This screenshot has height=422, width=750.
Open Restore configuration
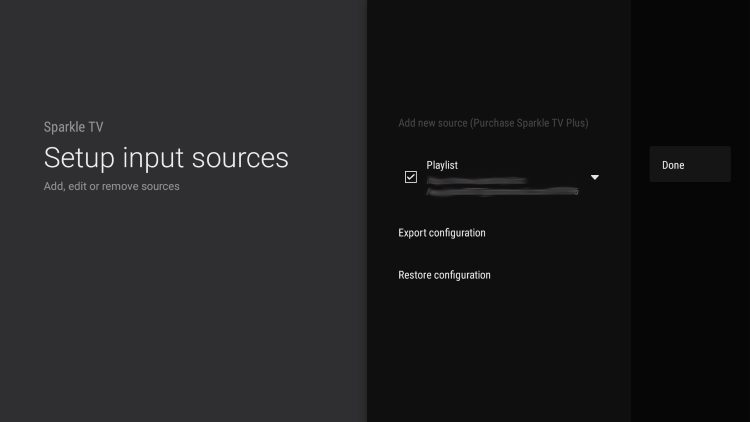tap(444, 275)
